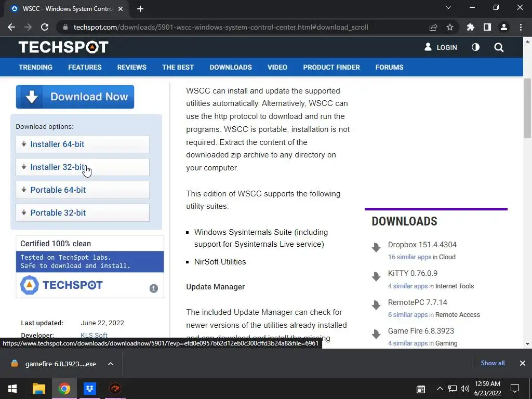Open 4 similar apps link under KiTTY
Image resolution: width=532 pixels, height=399 pixels.
408,286
